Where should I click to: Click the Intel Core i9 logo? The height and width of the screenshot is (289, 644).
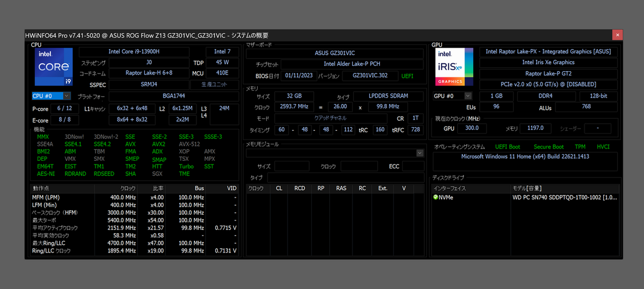coord(53,67)
